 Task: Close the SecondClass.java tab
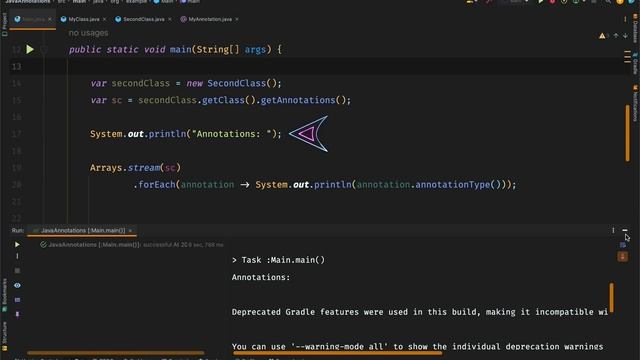pos(170,19)
